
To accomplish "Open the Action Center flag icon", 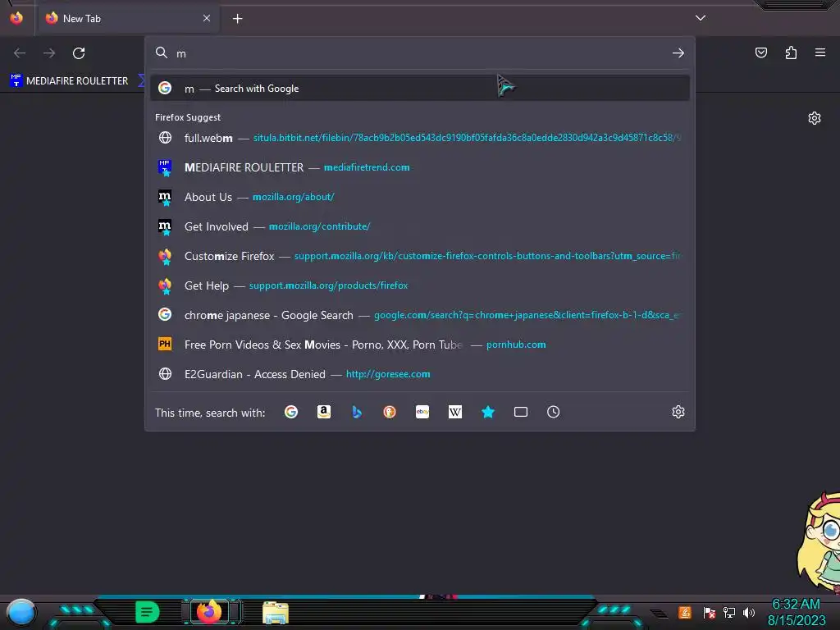I will pyautogui.click(x=710, y=612).
